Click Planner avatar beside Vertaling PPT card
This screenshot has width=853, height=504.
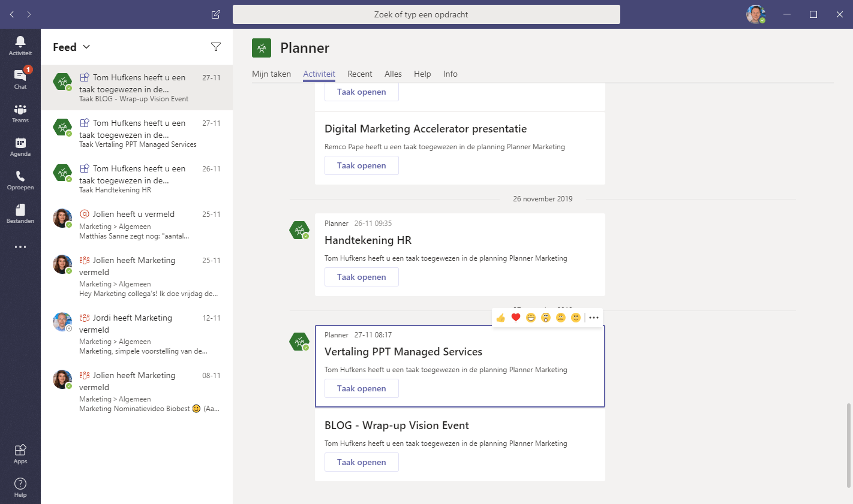(299, 342)
